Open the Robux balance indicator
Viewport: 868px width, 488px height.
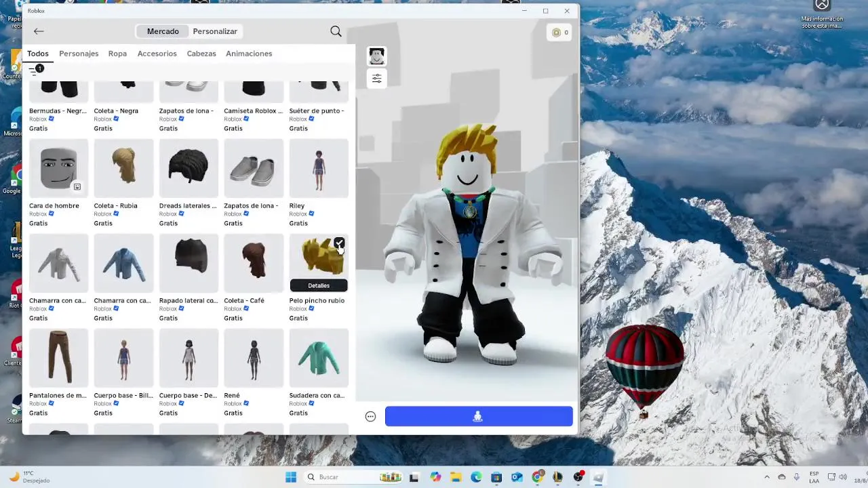tap(559, 33)
